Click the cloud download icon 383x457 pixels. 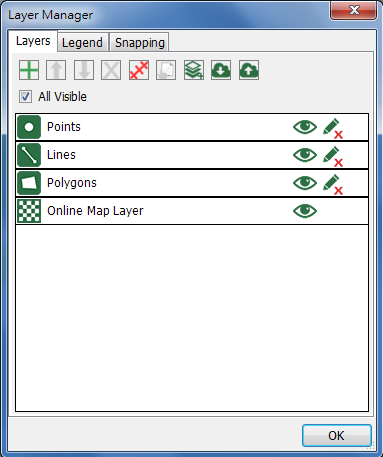pos(221,70)
